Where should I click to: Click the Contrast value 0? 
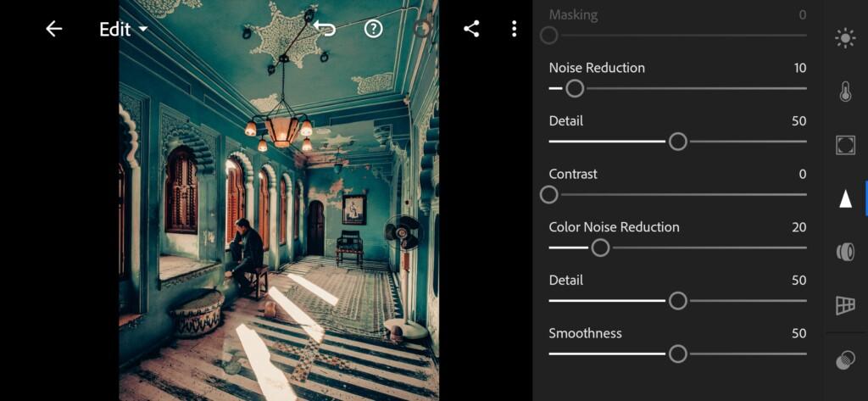click(803, 174)
